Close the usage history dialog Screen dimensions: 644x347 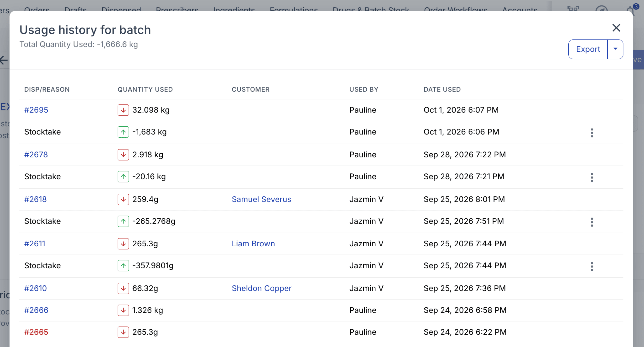(616, 28)
